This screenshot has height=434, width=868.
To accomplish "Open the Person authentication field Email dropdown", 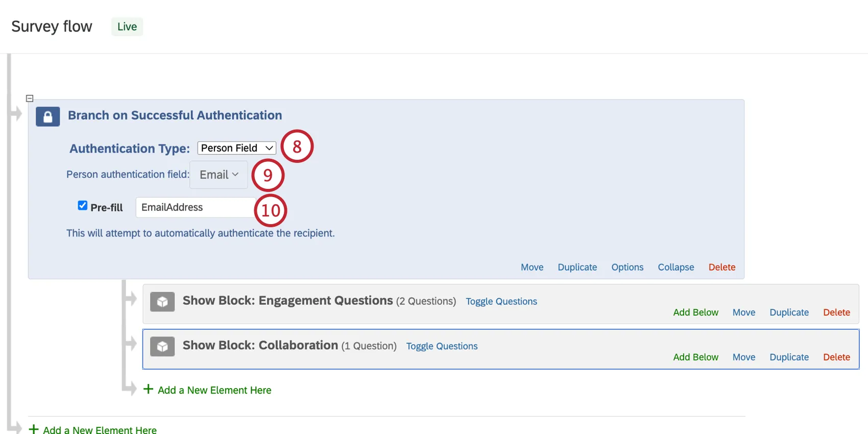I will point(219,175).
